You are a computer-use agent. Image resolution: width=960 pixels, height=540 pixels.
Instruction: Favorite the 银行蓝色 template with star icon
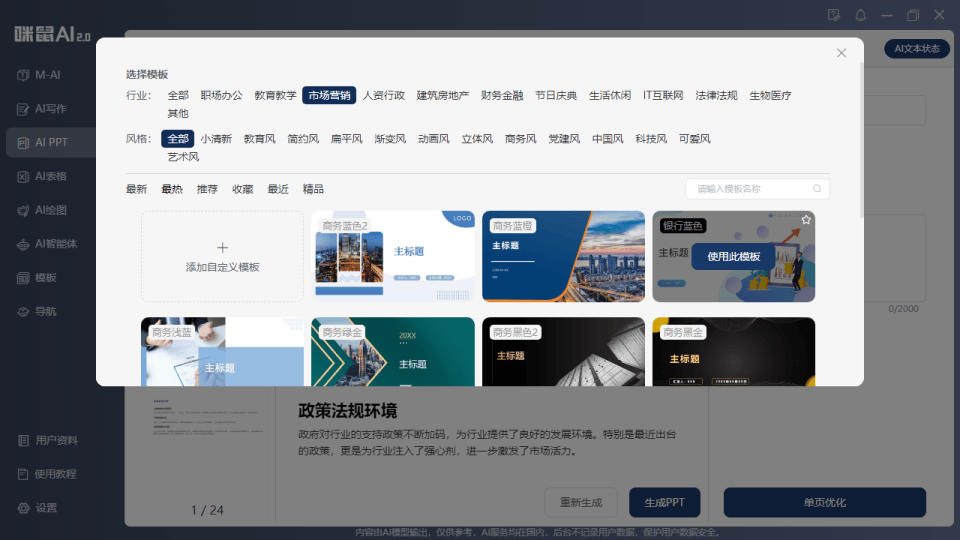tap(806, 220)
